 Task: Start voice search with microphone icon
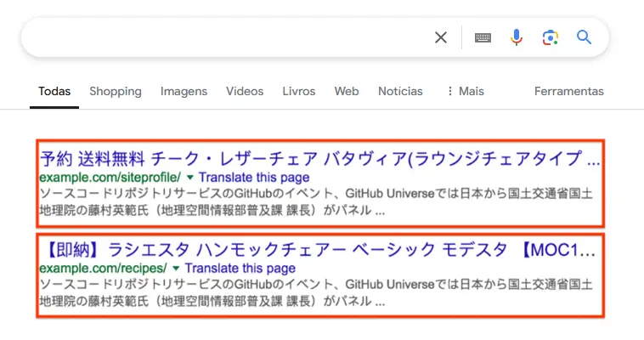click(517, 37)
